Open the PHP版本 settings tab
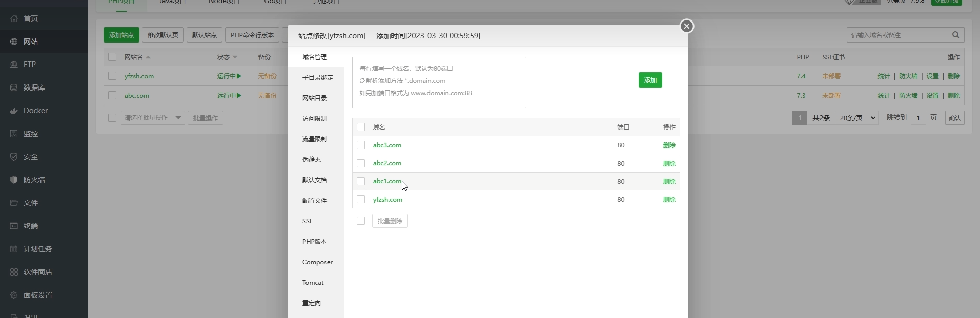Viewport: 980px width, 318px height. click(314, 242)
